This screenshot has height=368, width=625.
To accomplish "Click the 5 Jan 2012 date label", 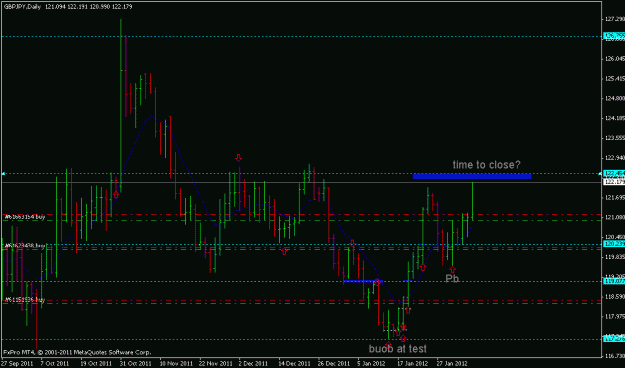I will click(x=371, y=364).
